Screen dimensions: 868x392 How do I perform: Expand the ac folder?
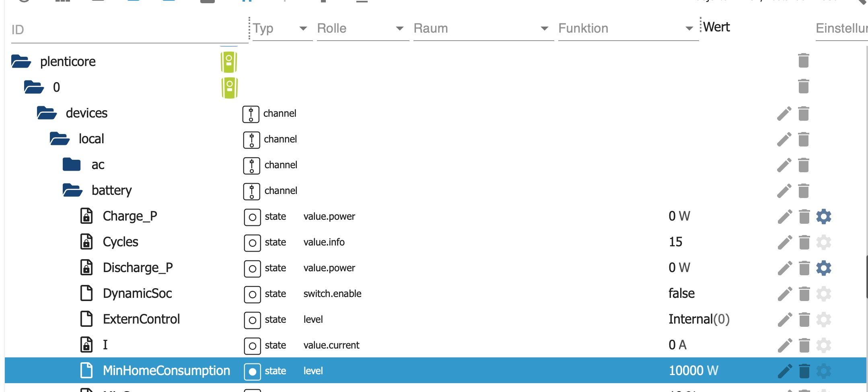point(72,165)
